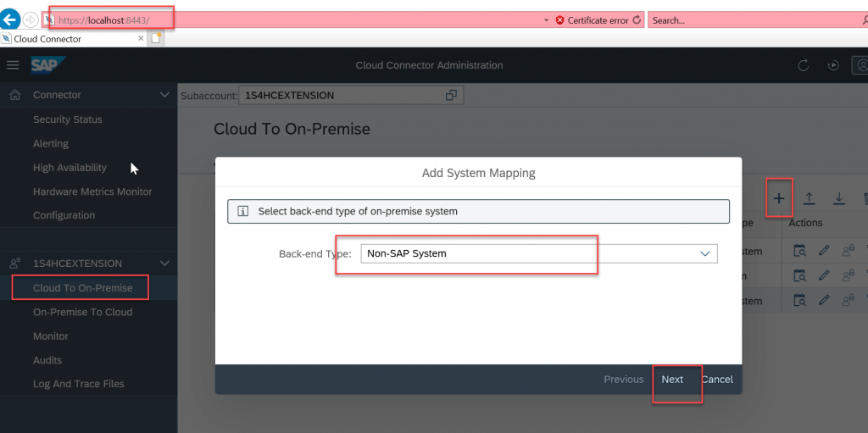Click the page favicon in the address bar
This screenshot has width=868, height=433.
click(x=48, y=20)
